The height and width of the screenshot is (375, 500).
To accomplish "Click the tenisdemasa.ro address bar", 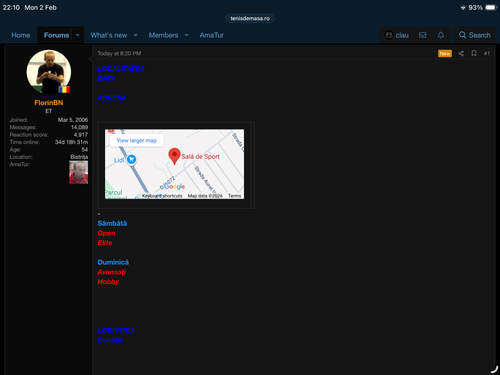I will [x=250, y=18].
